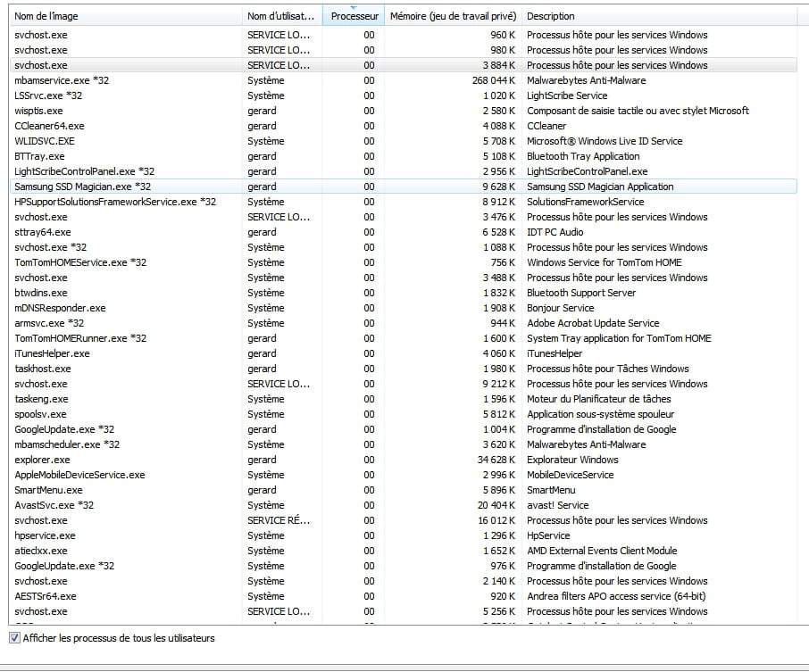
Task: Select the SmartMenu.exe process name
Action: [48, 490]
